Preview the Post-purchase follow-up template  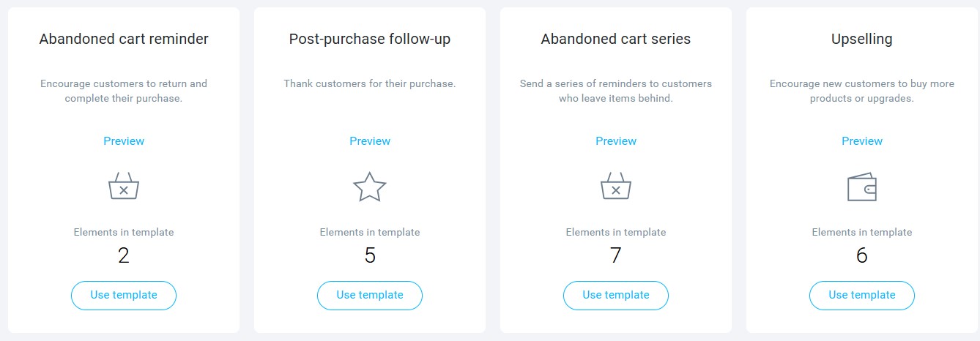[370, 141]
